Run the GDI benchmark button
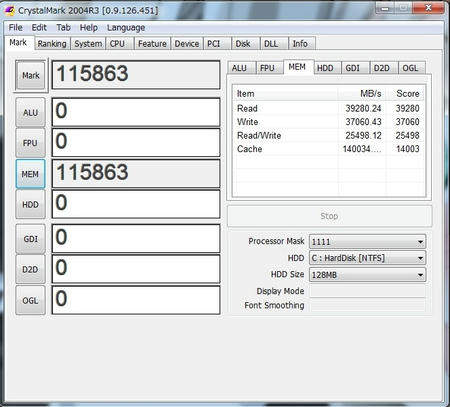Viewport: 450px width, 407px height. click(30, 239)
